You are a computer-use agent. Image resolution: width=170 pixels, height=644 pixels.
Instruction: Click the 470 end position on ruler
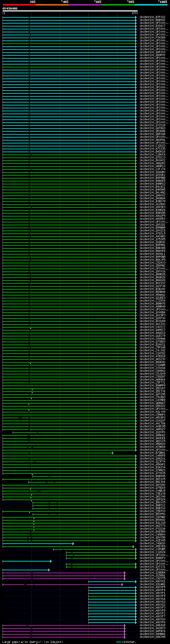point(134,13)
